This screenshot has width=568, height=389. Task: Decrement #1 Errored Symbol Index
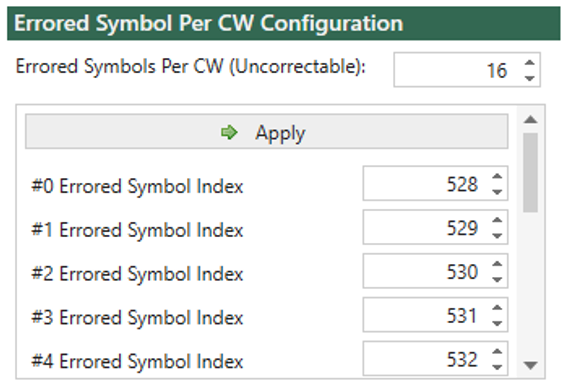click(497, 235)
